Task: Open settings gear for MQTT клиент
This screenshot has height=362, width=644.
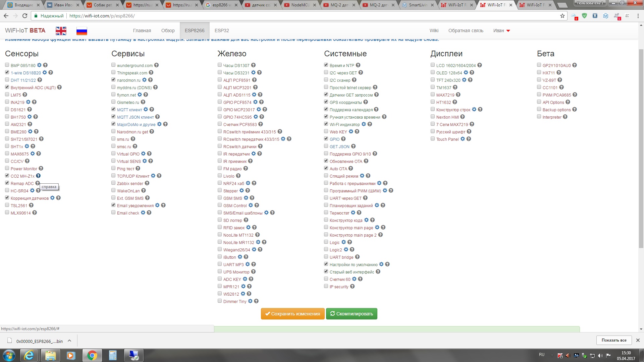Action: 146,110
